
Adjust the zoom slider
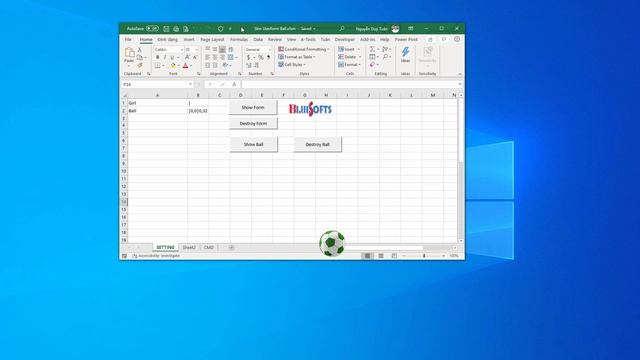424,256
